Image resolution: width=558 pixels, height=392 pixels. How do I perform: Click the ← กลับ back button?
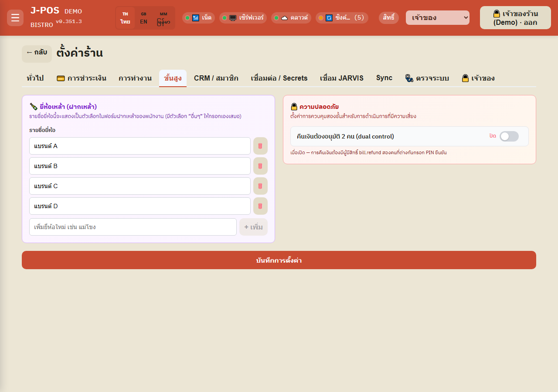[x=37, y=54]
